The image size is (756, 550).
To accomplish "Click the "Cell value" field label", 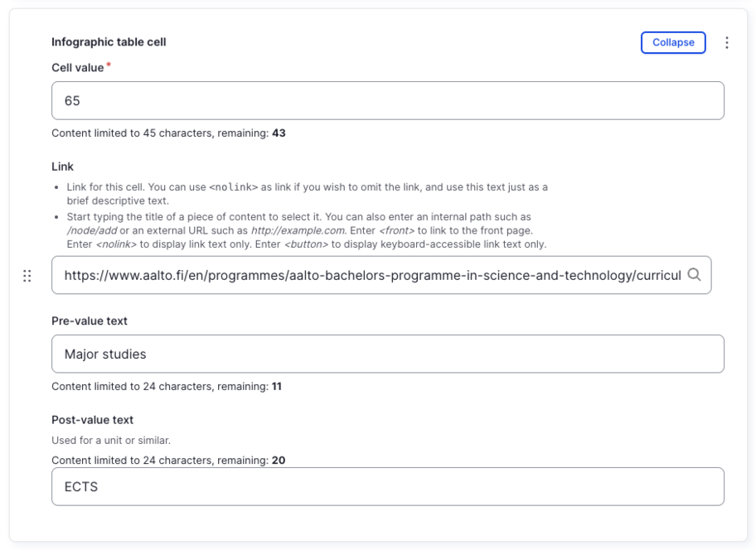I will 78,68.
